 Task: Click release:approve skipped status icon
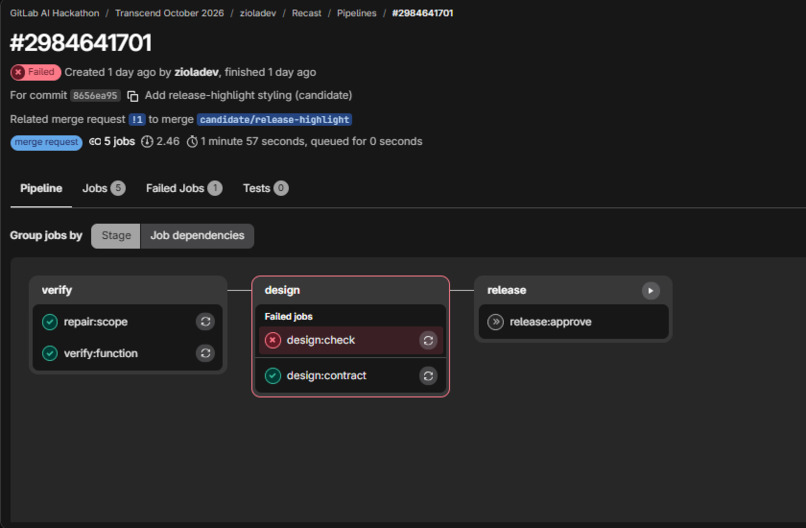[495, 322]
